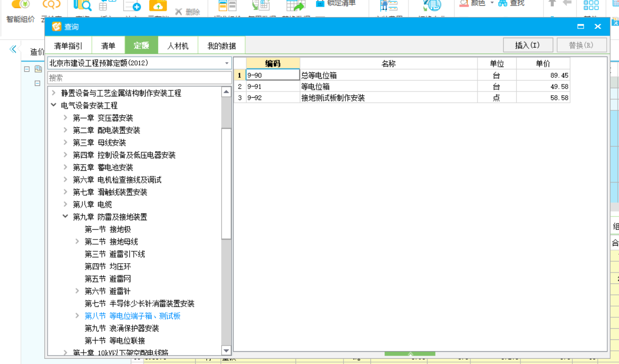
Task: Close the 查询 dialog
Action: 598,26
